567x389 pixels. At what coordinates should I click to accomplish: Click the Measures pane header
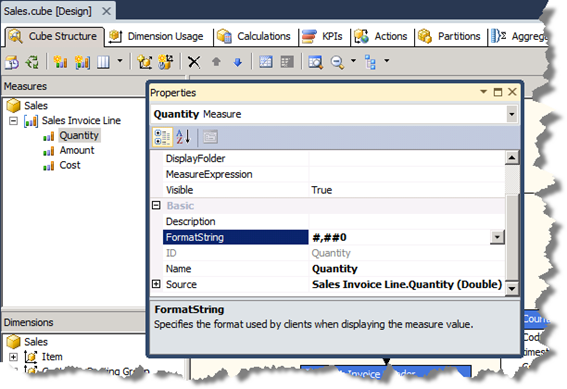click(x=74, y=86)
